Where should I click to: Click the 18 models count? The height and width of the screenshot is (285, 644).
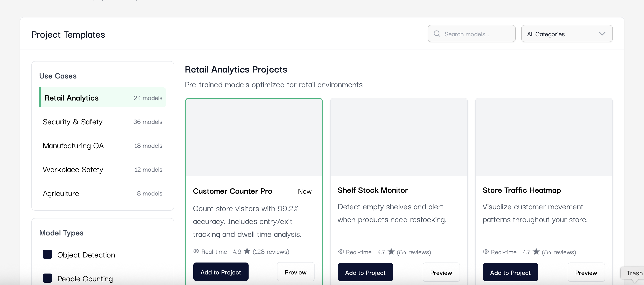148,145
